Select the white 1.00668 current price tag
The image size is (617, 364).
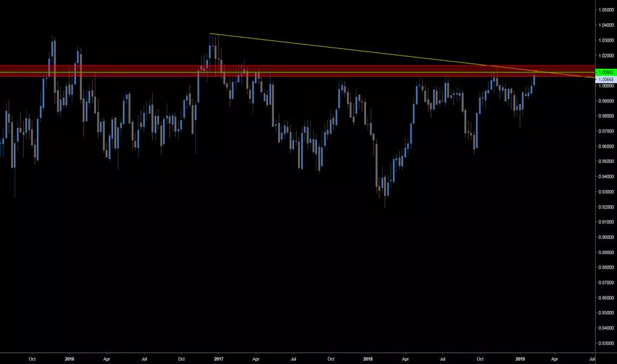pos(606,79)
